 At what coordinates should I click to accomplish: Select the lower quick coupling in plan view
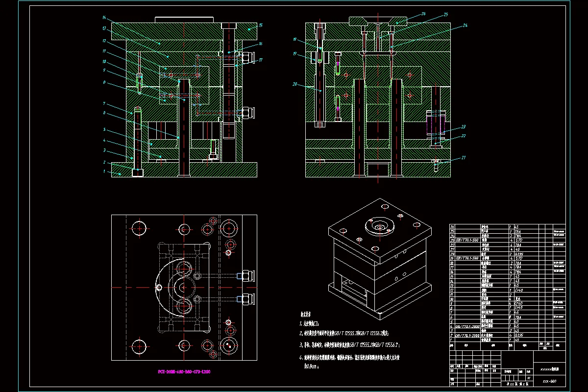point(245,298)
